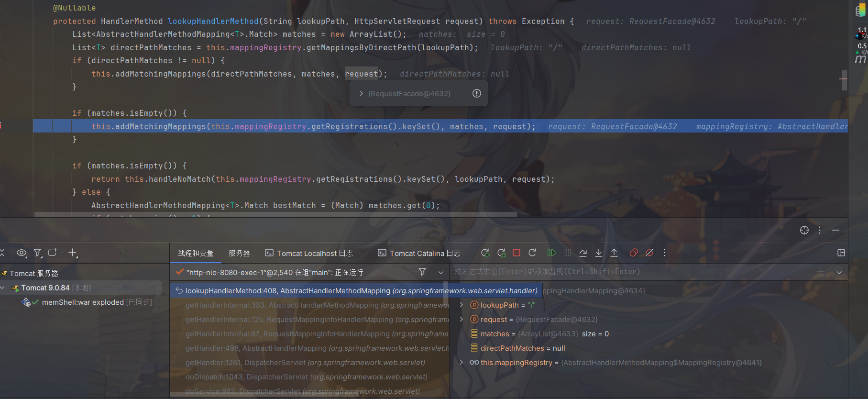868x399 pixels.
Task: Toggle Mute Breakpoints icon
Action: click(x=649, y=253)
